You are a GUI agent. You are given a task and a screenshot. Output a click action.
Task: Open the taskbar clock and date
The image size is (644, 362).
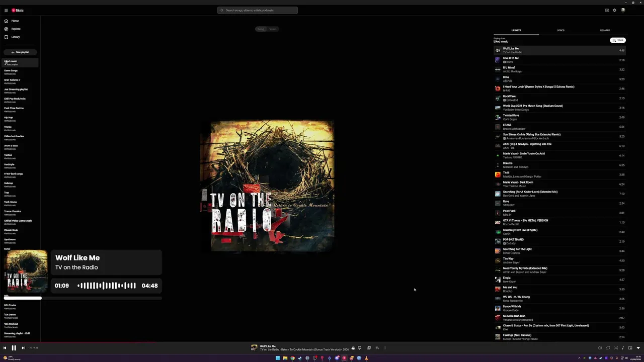click(x=635, y=358)
